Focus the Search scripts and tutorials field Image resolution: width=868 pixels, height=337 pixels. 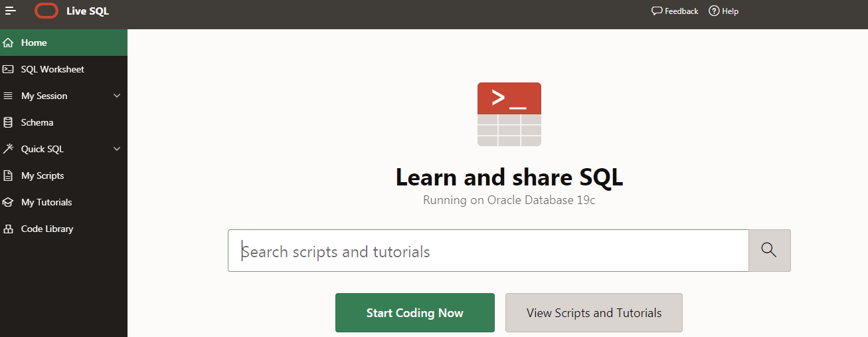[x=488, y=251]
